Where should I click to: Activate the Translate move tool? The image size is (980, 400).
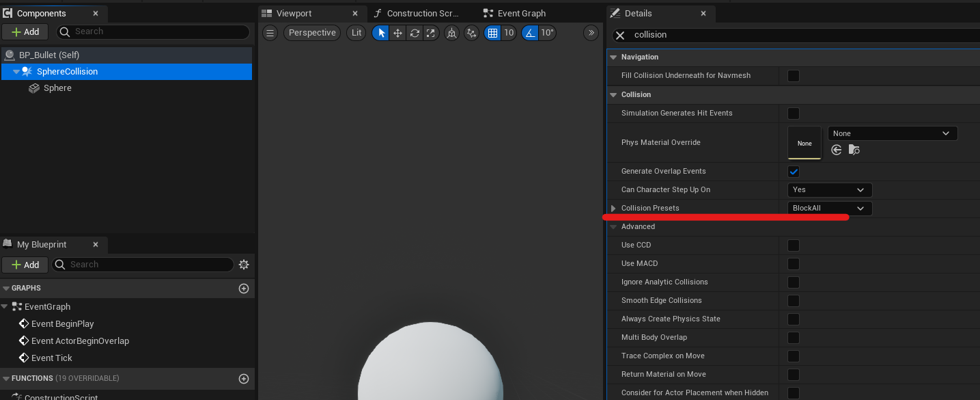click(x=398, y=33)
